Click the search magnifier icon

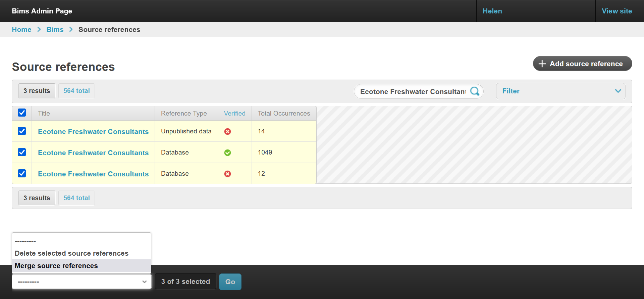[475, 91]
